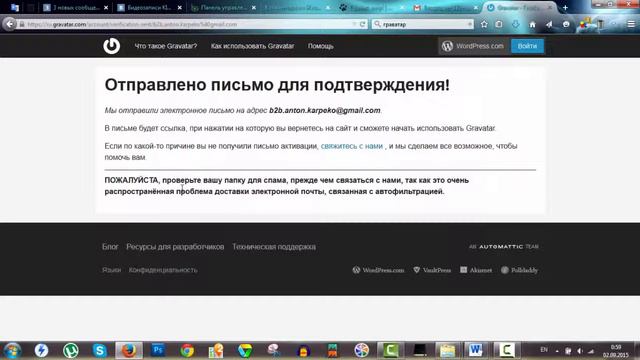
Task: Click the Home icon in browser toolbar
Action: (532, 24)
